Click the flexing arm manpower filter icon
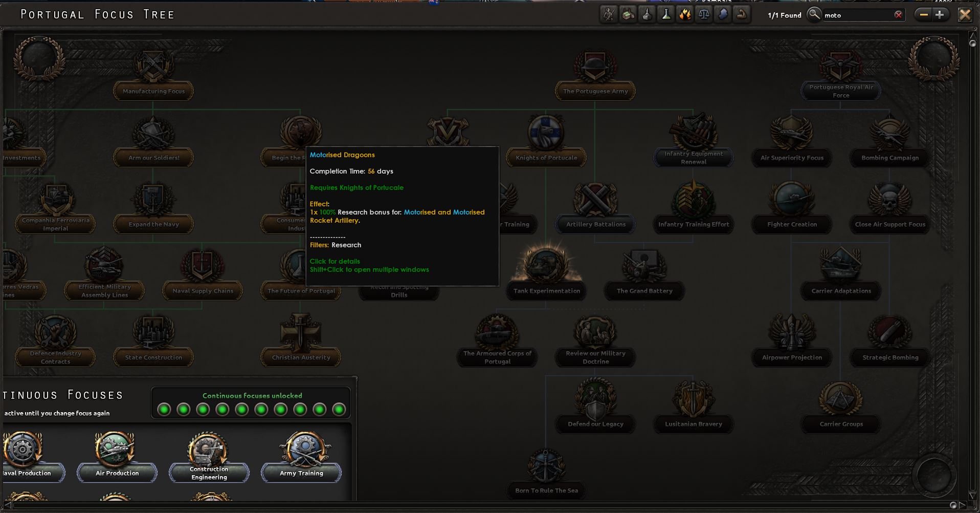Image resolution: width=980 pixels, height=513 pixels. tap(742, 14)
